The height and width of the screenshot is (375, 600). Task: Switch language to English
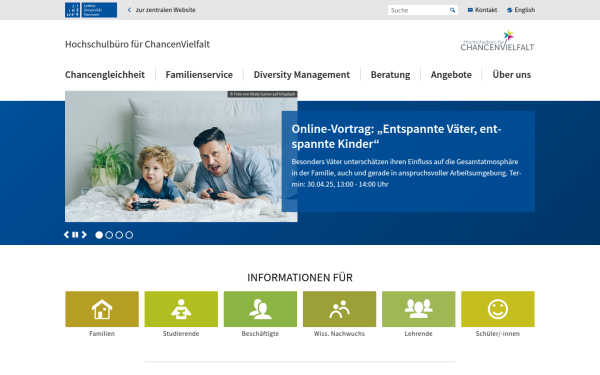[x=525, y=10]
